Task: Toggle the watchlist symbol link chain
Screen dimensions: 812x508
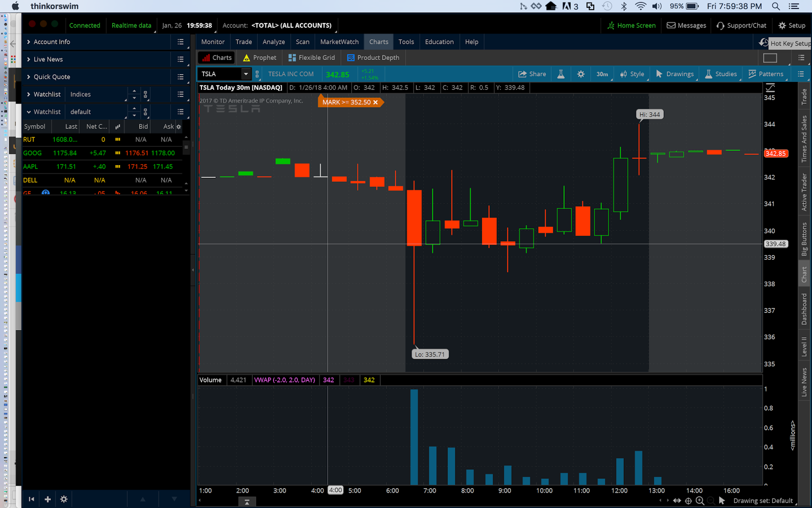Action: point(146,111)
